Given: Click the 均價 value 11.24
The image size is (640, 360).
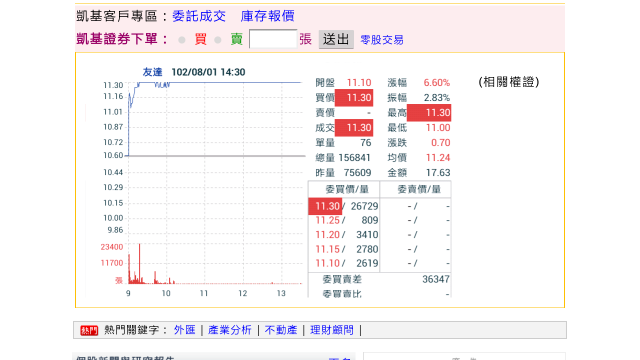Looking at the screenshot, I should point(438,158).
